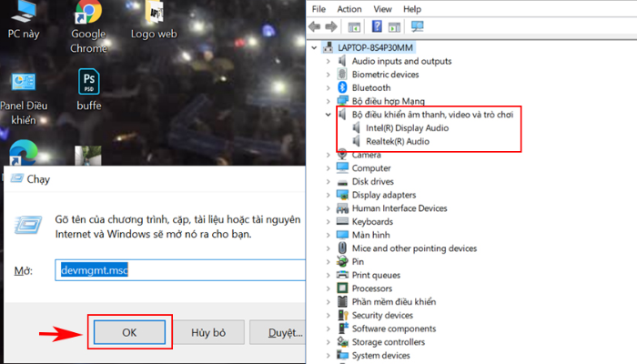Click the Realtek(R) Audio speaker icon
The image size is (637, 364).
[x=357, y=141]
